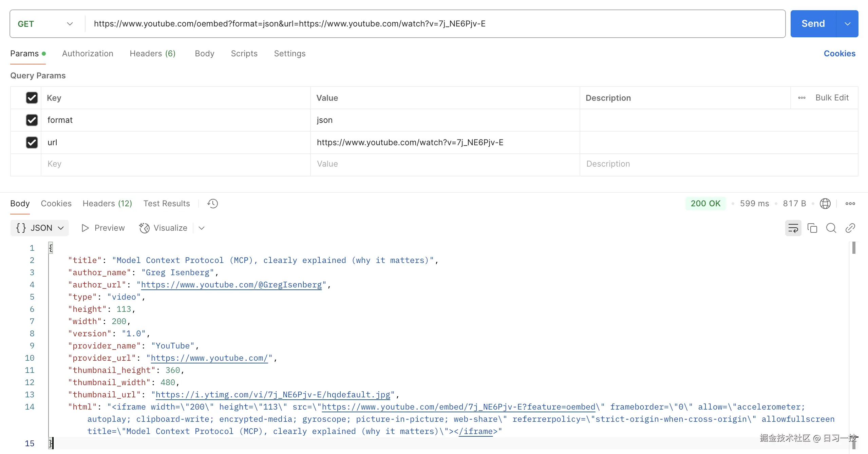Toggle the select-all checkbox in Query Params
This screenshot has width=868, height=454.
(x=32, y=98)
